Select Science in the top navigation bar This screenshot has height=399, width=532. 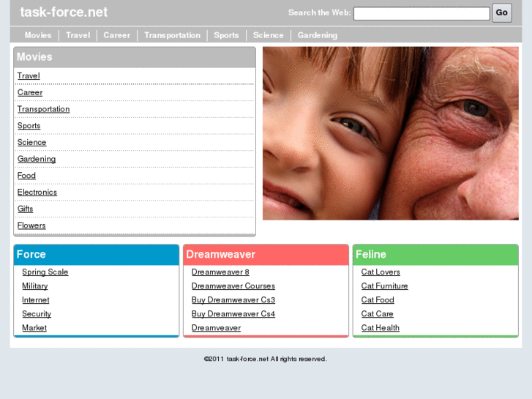coord(268,35)
